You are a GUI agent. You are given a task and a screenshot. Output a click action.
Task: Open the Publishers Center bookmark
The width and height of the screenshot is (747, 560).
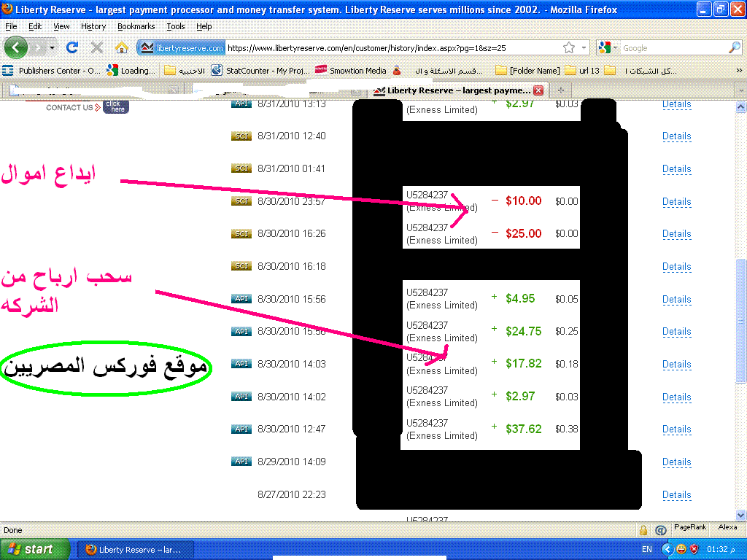[x=52, y=71]
